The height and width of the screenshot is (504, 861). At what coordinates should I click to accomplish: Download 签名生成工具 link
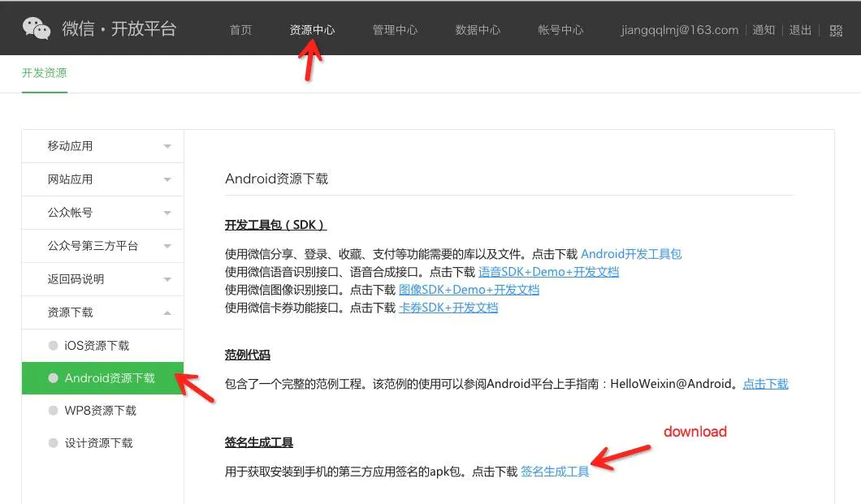click(x=555, y=472)
